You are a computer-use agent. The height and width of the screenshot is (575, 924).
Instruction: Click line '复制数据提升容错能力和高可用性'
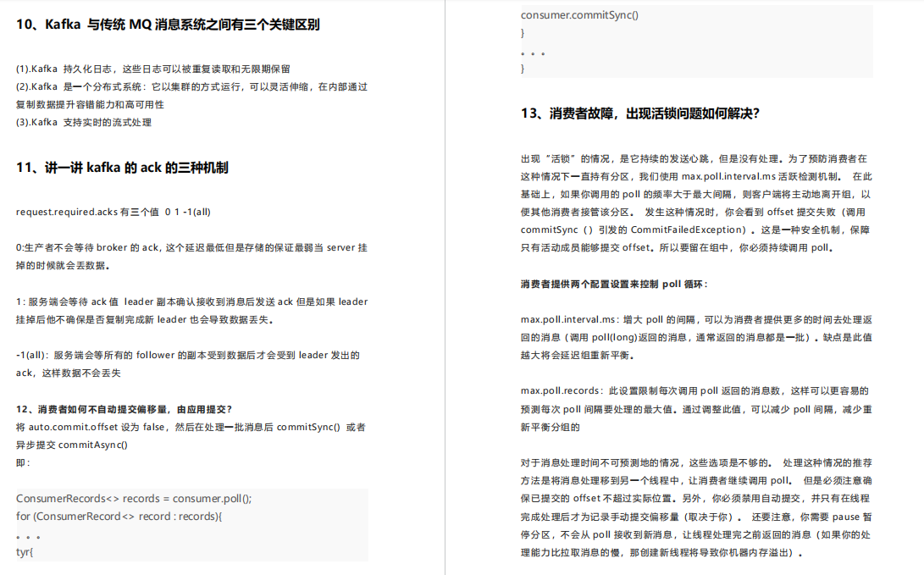point(90,105)
